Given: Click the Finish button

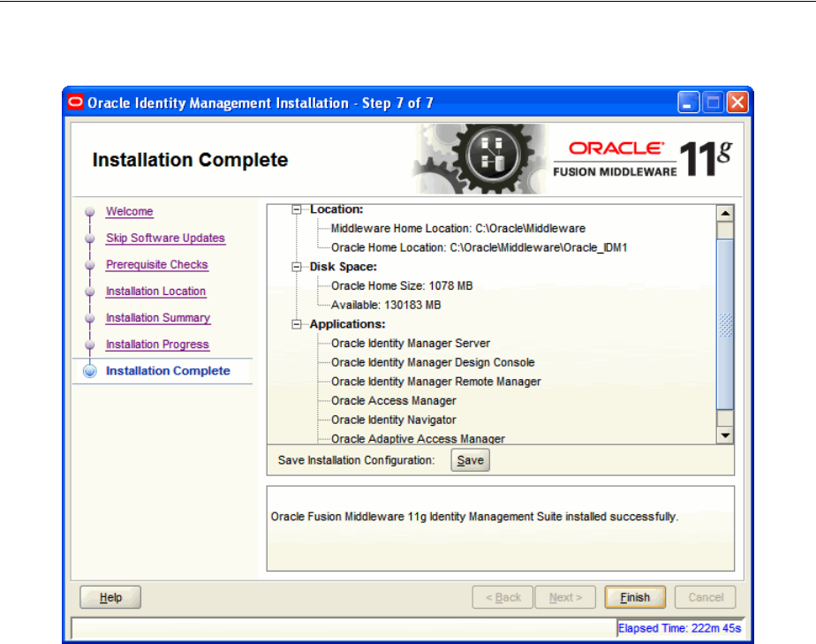Looking at the screenshot, I should pyautogui.click(x=635, y=597).
